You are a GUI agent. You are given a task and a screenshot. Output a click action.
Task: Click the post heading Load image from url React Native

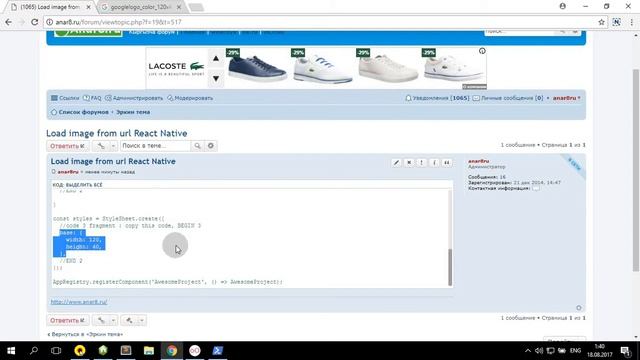(113, 161)
